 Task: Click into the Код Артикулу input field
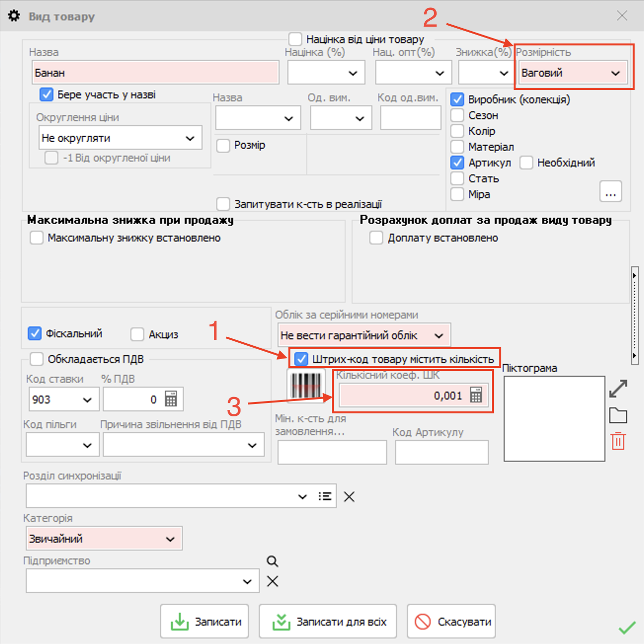click(442, 452)
